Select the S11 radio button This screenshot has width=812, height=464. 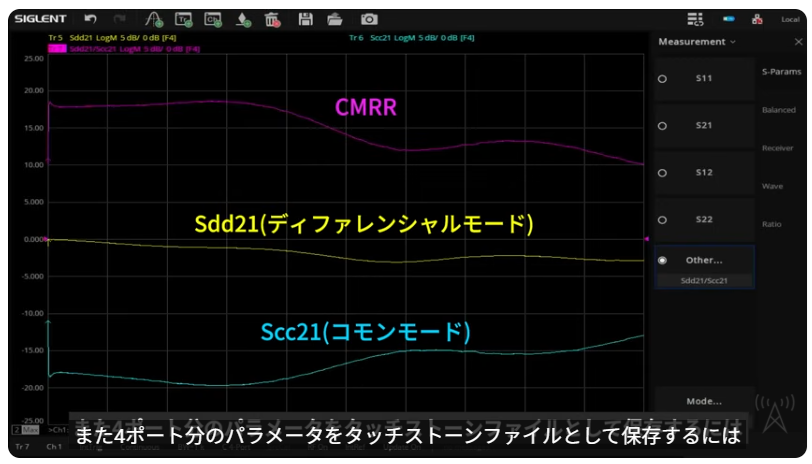[662, 79]
